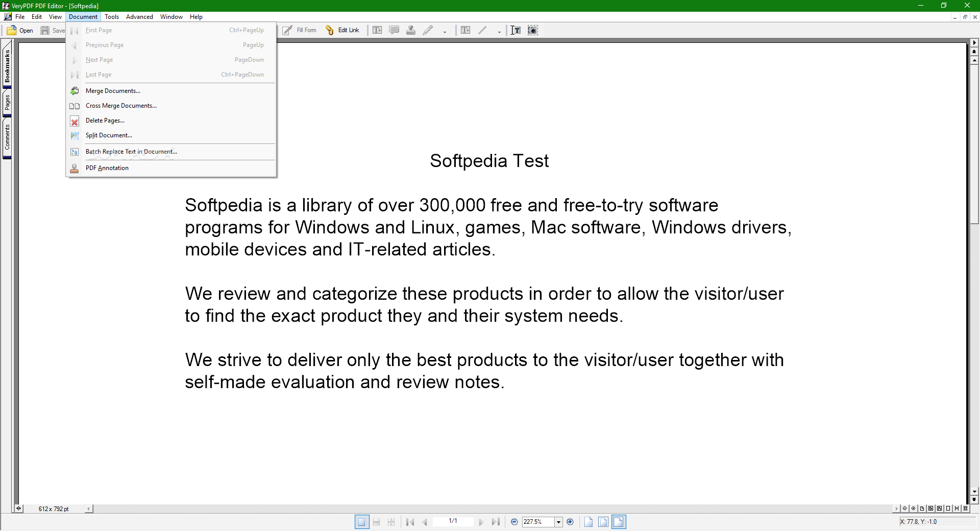Click the vertical scrollbar up arrow

(x=974, y=60)
